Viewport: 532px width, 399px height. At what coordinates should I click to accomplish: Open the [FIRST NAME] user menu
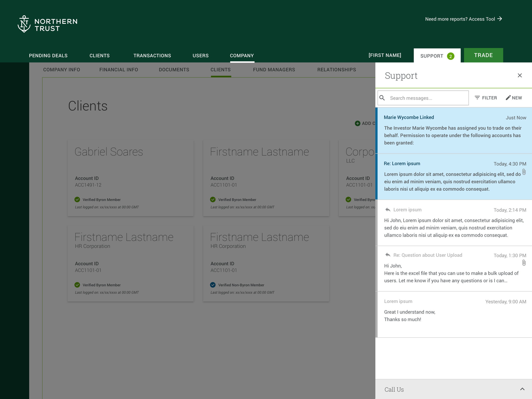click(385, 55)
